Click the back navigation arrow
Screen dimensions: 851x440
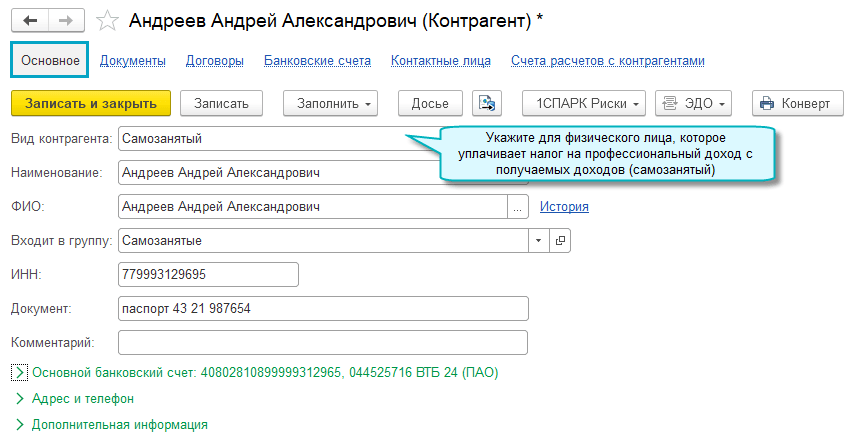click(x=30, y=21)
